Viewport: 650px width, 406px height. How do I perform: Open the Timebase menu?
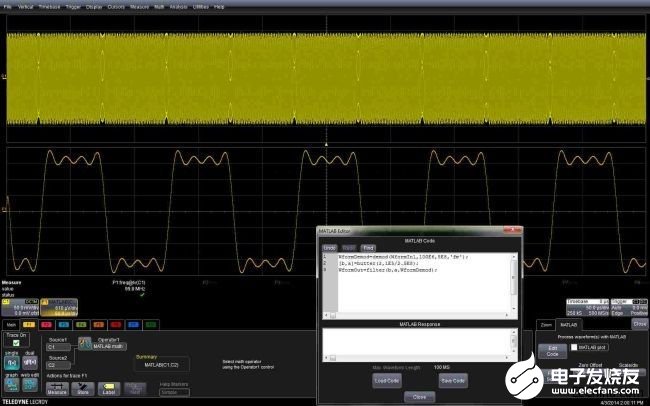[x=49, y=7]
